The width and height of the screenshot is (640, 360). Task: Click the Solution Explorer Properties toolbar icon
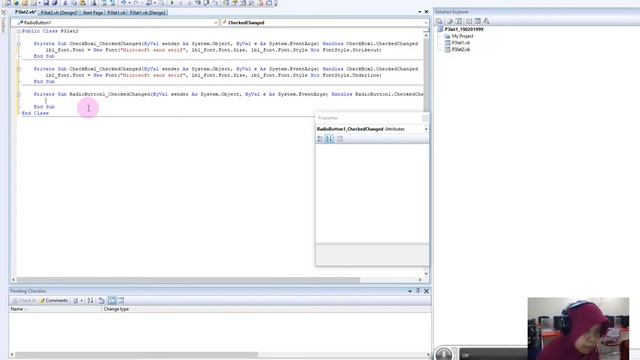click(x=439, y=21)
